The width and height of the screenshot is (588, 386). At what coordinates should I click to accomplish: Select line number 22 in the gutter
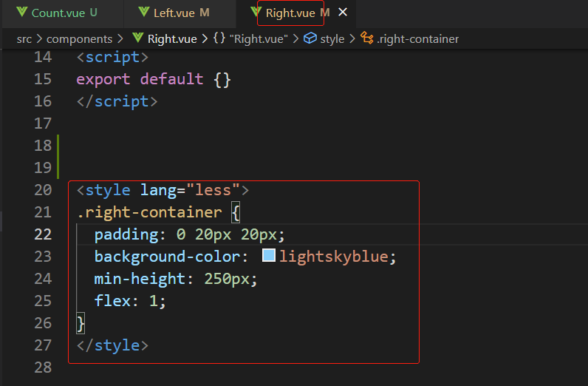[x=43, y=234]
